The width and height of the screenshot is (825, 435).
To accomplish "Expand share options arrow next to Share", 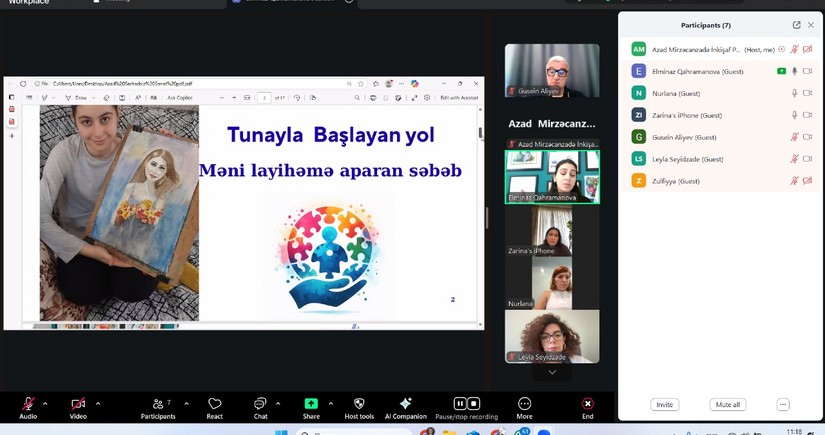I will (331, 404).
